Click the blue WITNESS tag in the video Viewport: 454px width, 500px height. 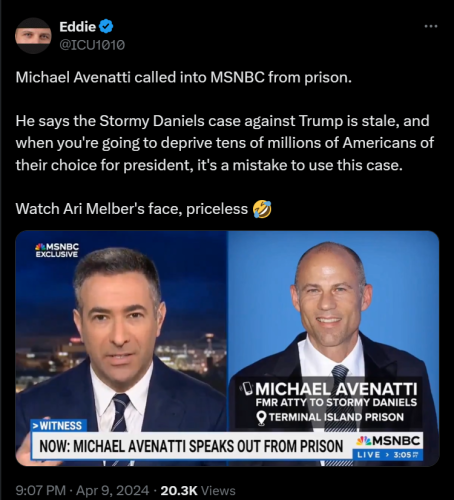pos(59,426)
